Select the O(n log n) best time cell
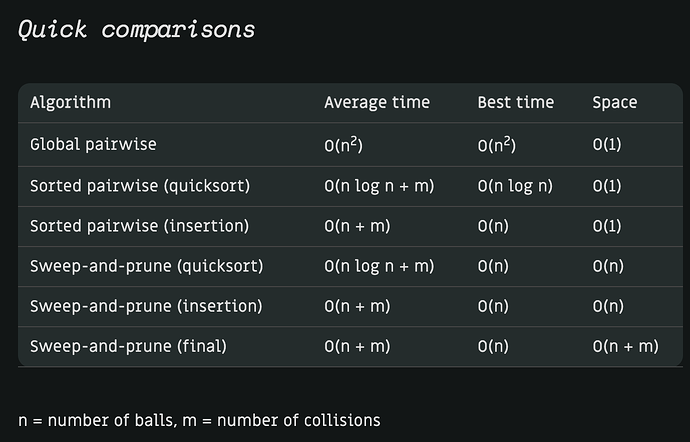 [x=515, y=186]
